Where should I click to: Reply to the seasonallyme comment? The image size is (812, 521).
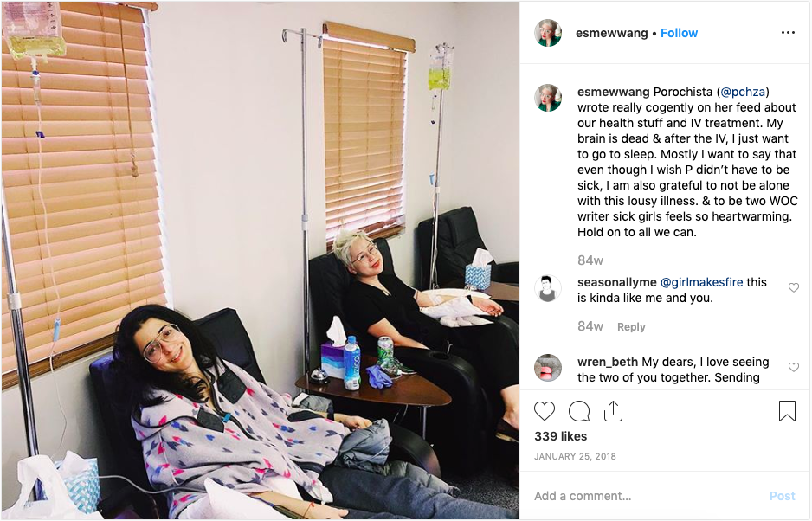tap(631, 327)
